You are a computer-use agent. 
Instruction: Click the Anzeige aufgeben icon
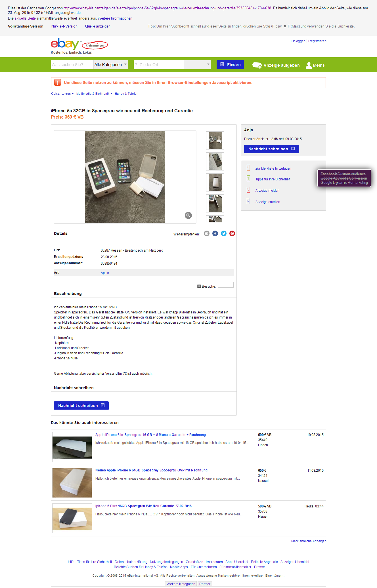coord(257,65)
